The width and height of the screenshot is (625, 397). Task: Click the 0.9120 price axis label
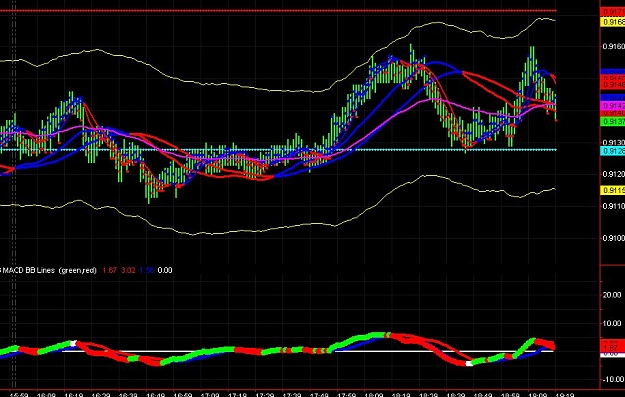[614, 174]
